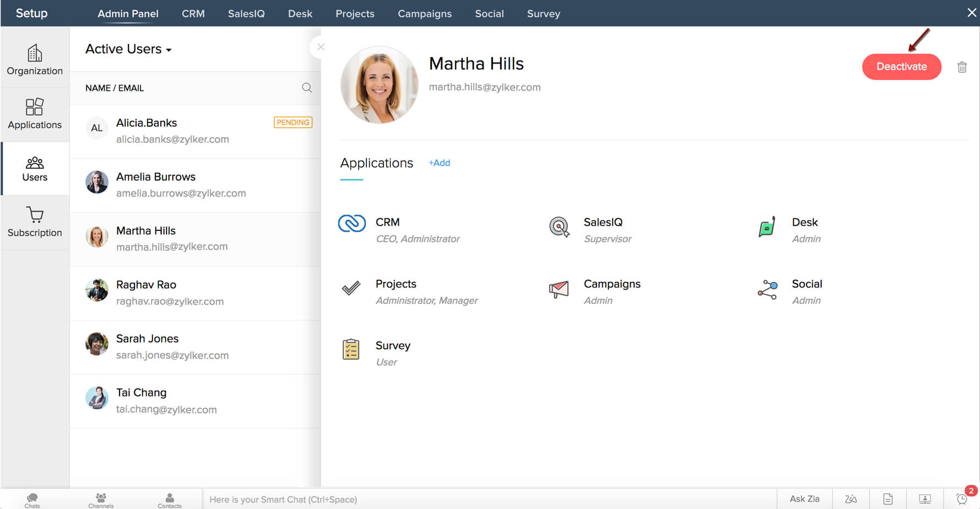Switch to the Social top tab

tap(489, 14)
